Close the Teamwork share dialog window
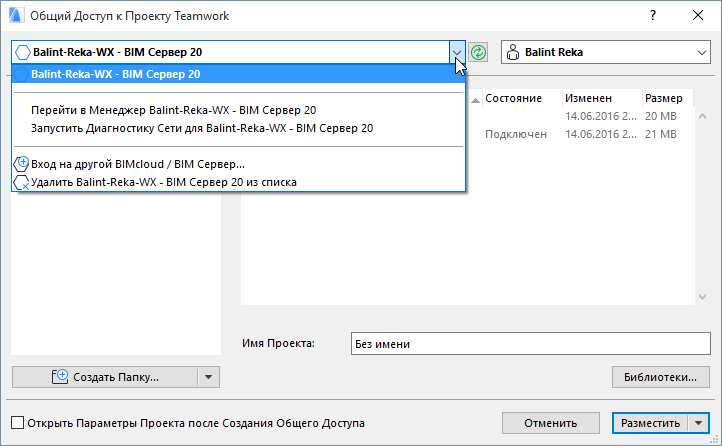The image size is (722, 446). pyautogui.click(x=698, y=15)
